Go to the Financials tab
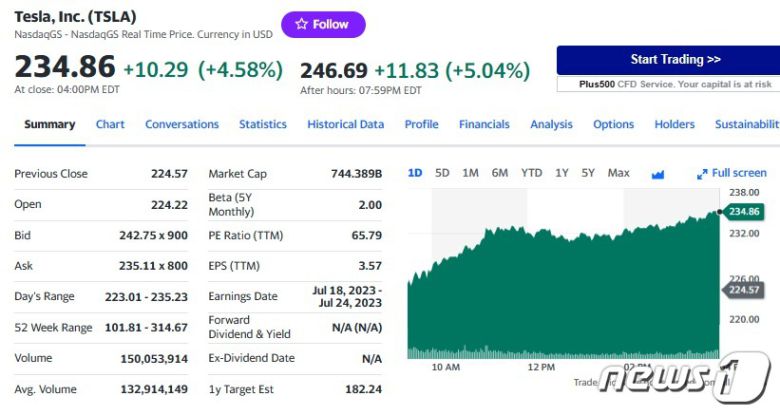The width and height of the screenshot is (780, 415). coord(484,125)
